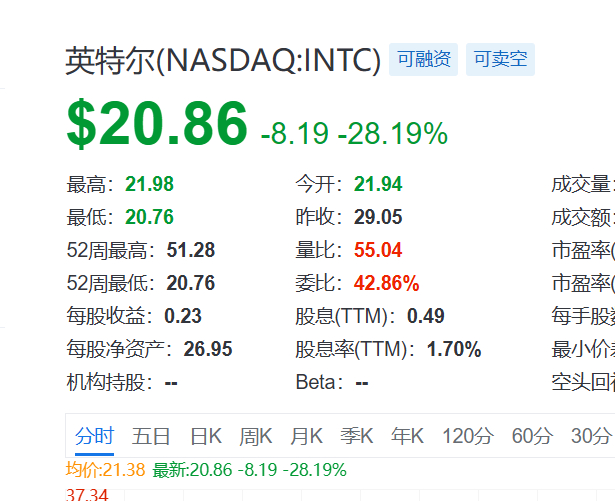
Task: Open the 日K chart tab
Action: click(x=206, y=436)
